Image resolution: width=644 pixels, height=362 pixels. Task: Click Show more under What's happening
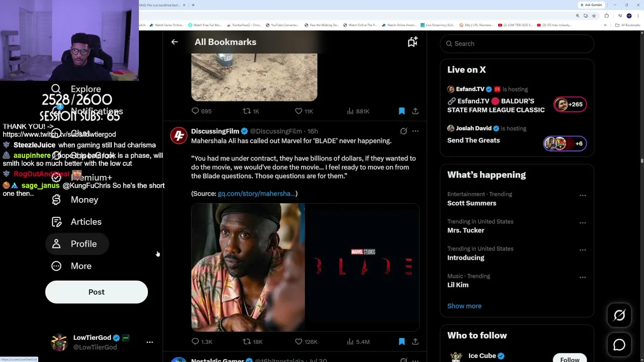[464, 306]
